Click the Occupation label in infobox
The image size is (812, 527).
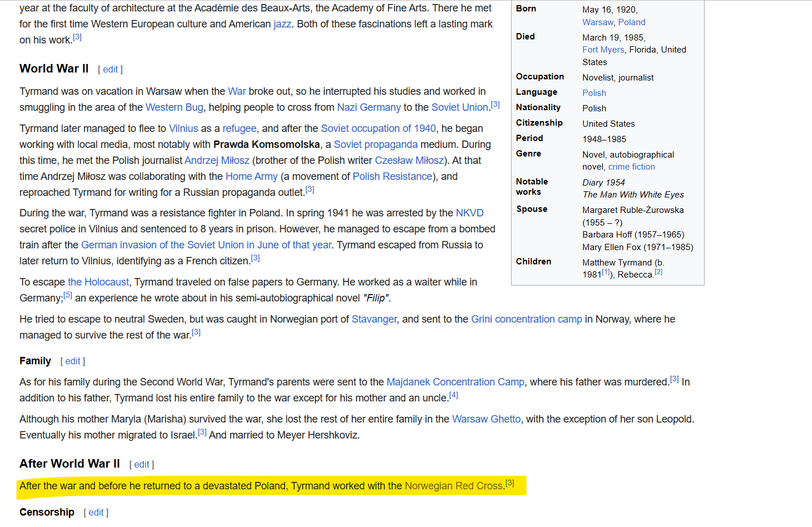point(540,77)
